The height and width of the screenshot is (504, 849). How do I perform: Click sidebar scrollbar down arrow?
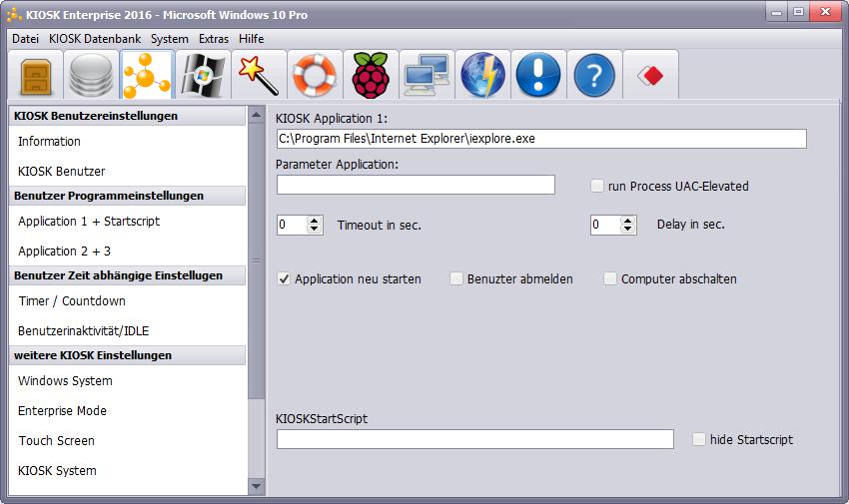tap(256, 487)
